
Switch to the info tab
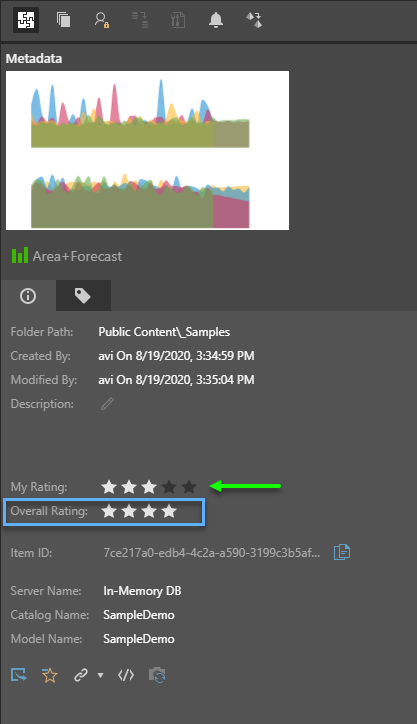point(28,296)
